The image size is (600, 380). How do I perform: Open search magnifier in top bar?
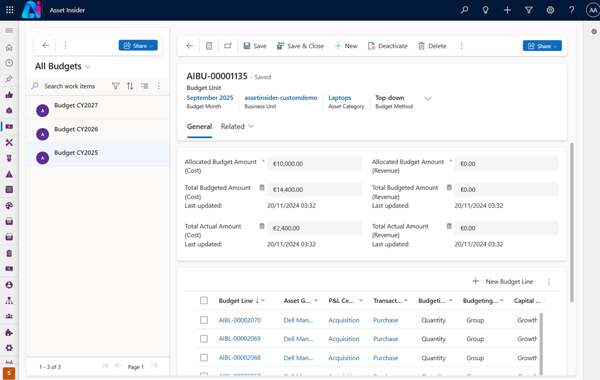[464, 10]
